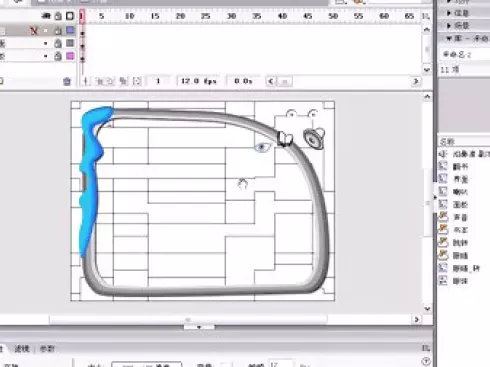The height and width of the screenshot is (367, 490).
Task: Switch to the 滤镜 (Filters) tab
Action: point(22,349)
